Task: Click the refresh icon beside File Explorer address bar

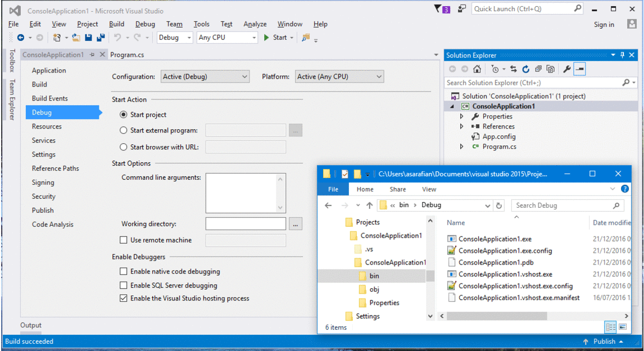Action: 499,206
